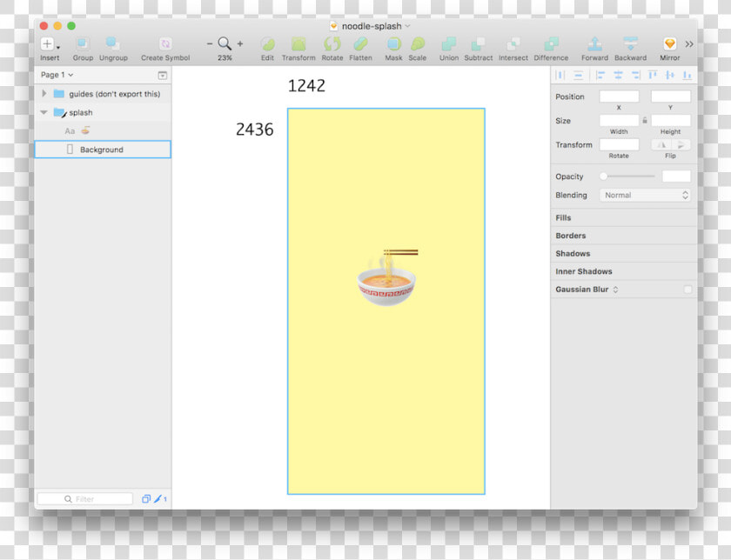The image size is (731, 560).
Task: Toggle the pages list panel icon
Action: (x=162, y=75)
